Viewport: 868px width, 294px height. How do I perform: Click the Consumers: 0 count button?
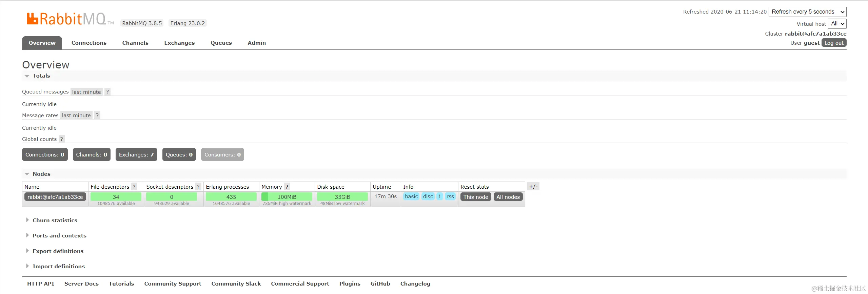point(222,155)
